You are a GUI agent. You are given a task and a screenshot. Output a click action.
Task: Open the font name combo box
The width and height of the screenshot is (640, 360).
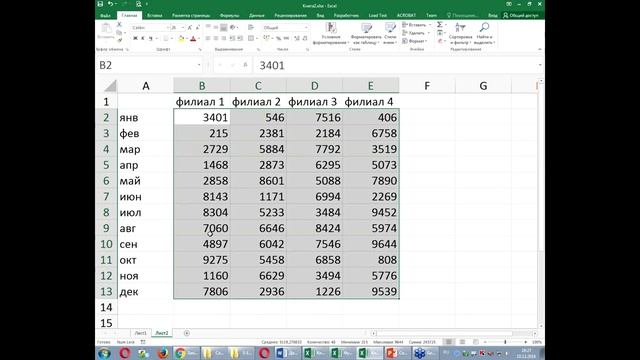150,27
